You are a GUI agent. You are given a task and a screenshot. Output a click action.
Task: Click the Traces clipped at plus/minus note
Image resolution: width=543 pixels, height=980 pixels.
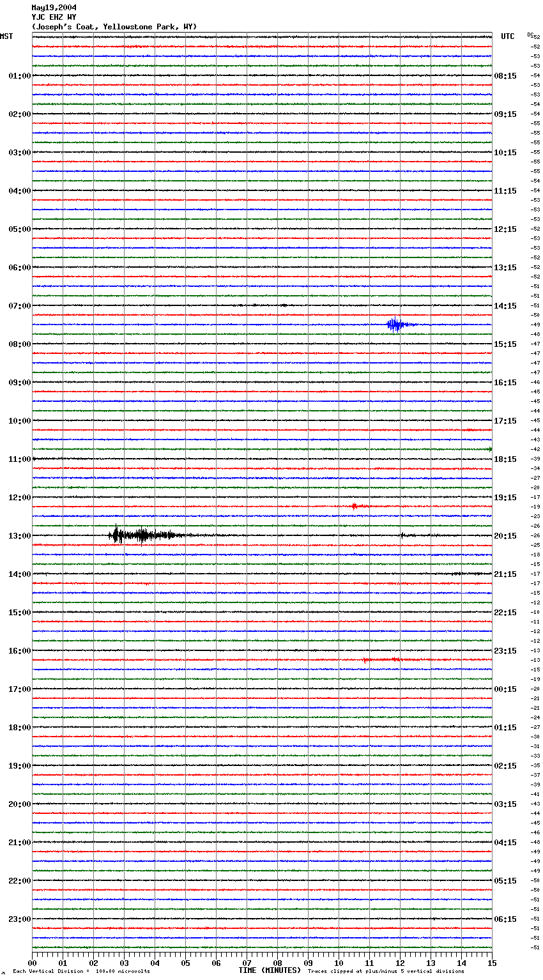click(386, 972)
